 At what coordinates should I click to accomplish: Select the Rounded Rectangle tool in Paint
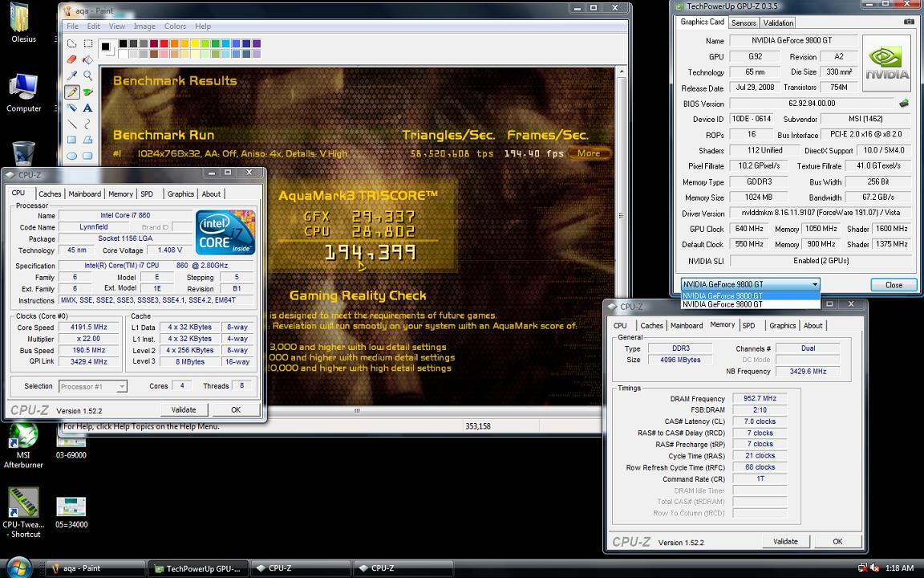[87, 156]
